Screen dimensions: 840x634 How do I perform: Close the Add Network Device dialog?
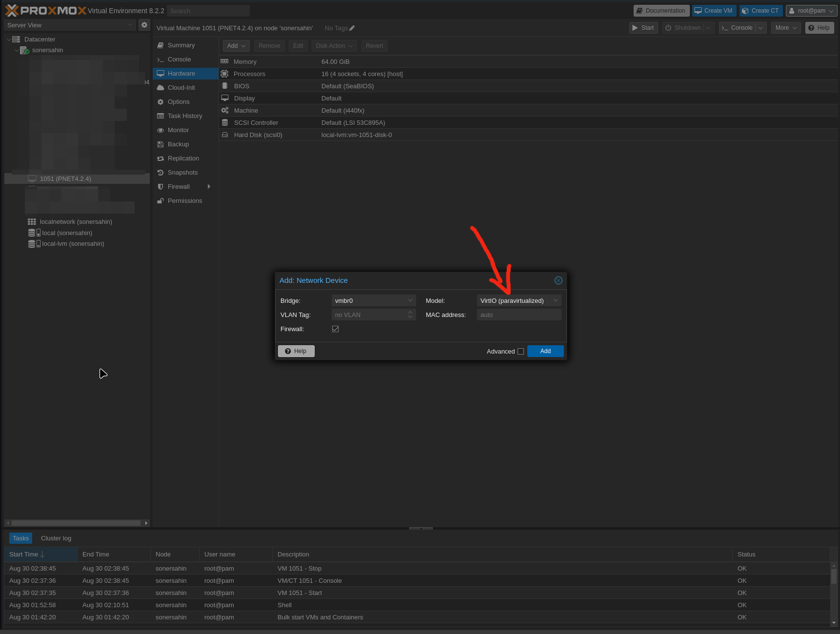tap(559, 280)
